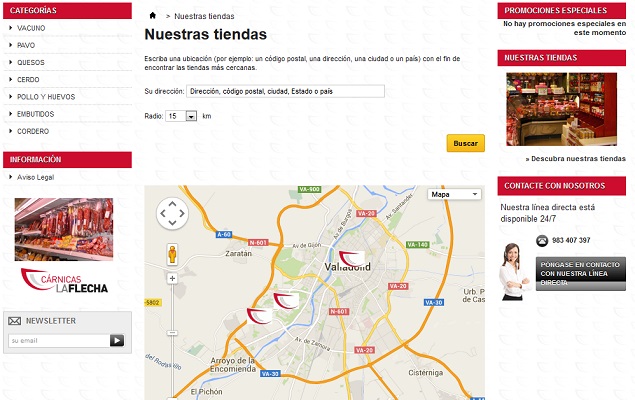
Task: Click the Su dirección address field
Action: pos(285,91)
